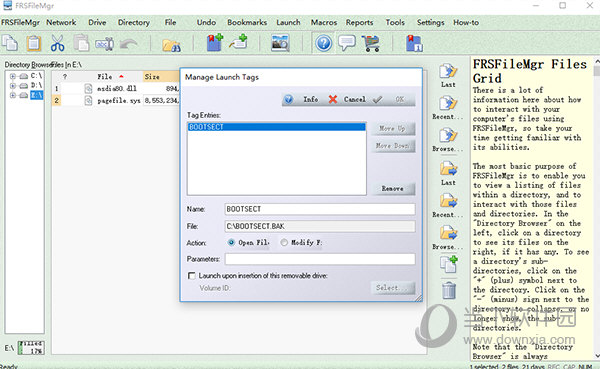Expand the C:\ drive tree node
The height and width of the screenshot is (369, 600).
(13, 76)
